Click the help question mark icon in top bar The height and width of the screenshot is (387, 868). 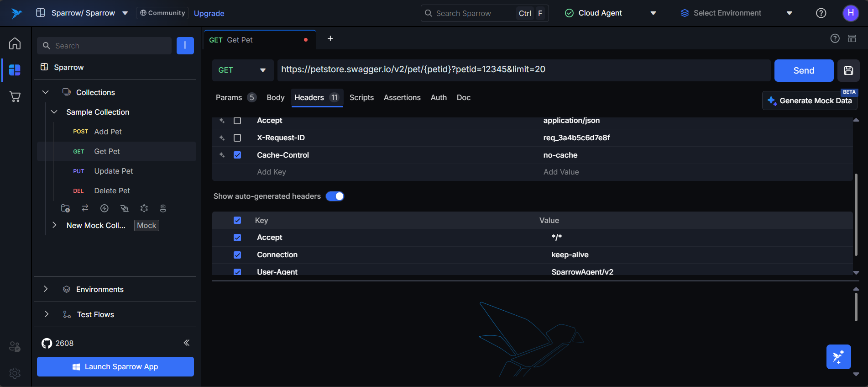pos(821,13)
